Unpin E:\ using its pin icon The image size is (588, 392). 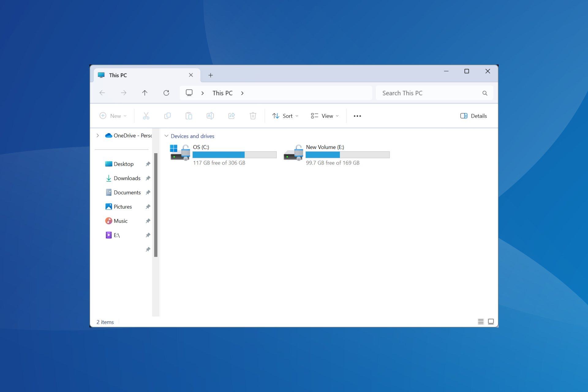pyautogui.click(x=148, y=235)
